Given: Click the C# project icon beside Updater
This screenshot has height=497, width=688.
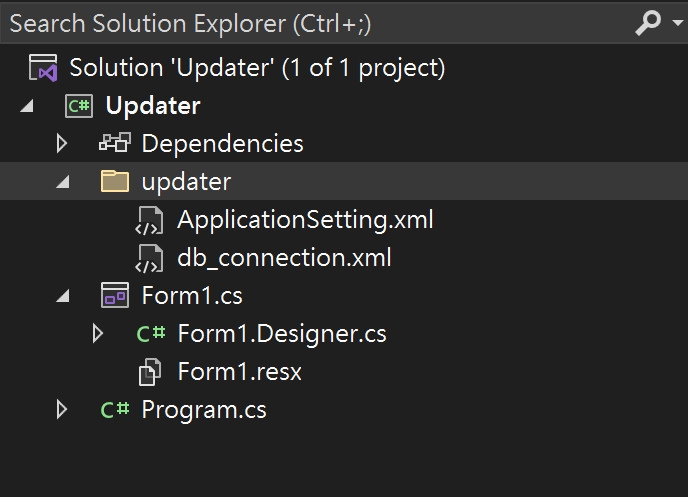Looking at the screenshot, I should 79,106.
